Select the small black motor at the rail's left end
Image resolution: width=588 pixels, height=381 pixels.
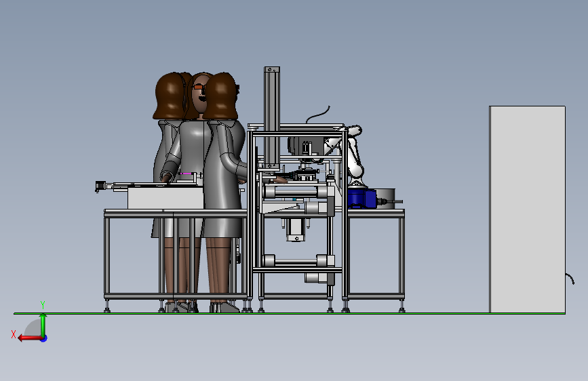tap(100, 186)
